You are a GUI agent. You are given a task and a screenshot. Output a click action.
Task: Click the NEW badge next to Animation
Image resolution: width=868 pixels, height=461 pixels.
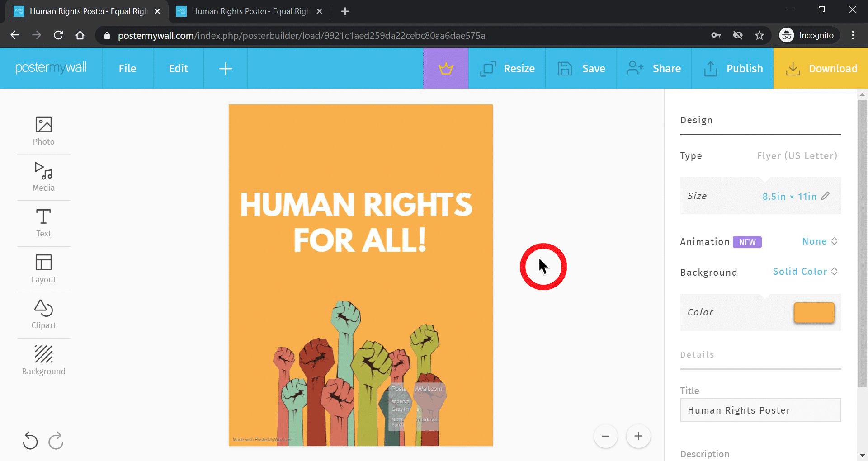click(747, 242)
